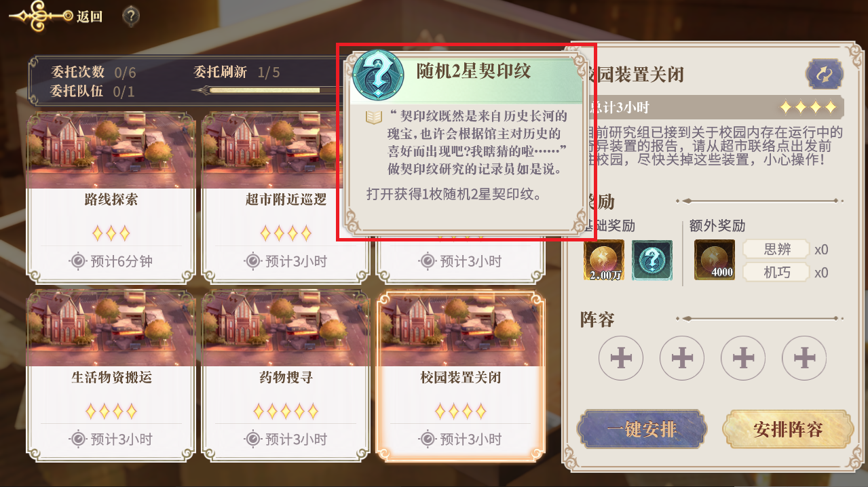Open the question mark help icon
This screenshot has width=868, height=487.
pyautogui.click(x=131, y=16)
